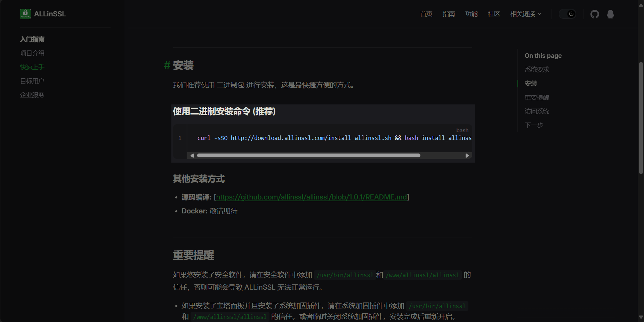Click the down arrow on the page scrollbar
This screenshot has height=322, width=644.
tap(641, 317)
